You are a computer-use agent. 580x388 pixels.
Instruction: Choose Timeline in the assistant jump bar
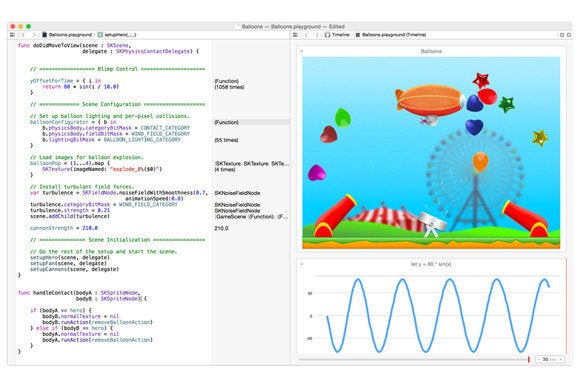click(337, 35)
